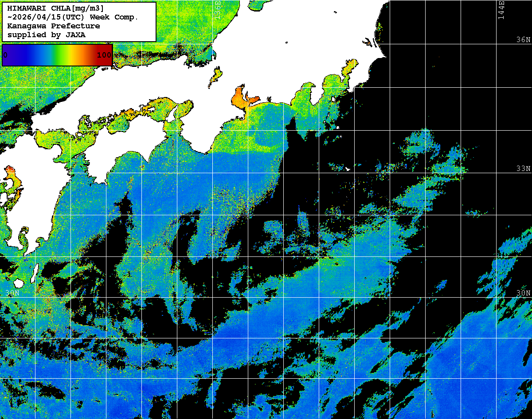Click the yellow-green middle of the colorbar
Screen dimensions: 532x419
point(62,55)
